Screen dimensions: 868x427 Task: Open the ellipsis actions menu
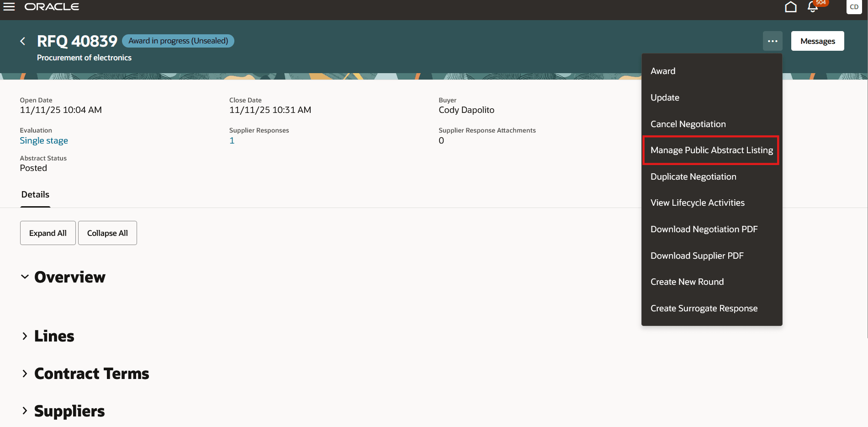point(773,41)
